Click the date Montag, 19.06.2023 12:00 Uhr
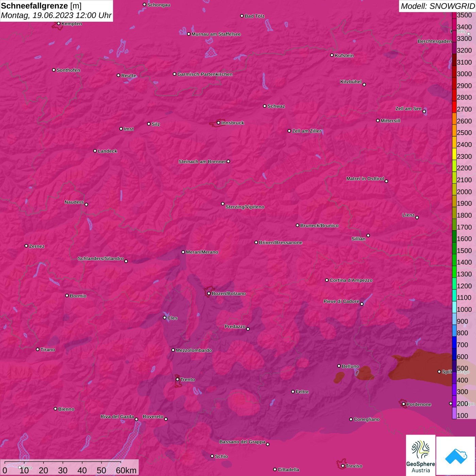The width and height of the screenshot is (476, 476). coord(56,15)
